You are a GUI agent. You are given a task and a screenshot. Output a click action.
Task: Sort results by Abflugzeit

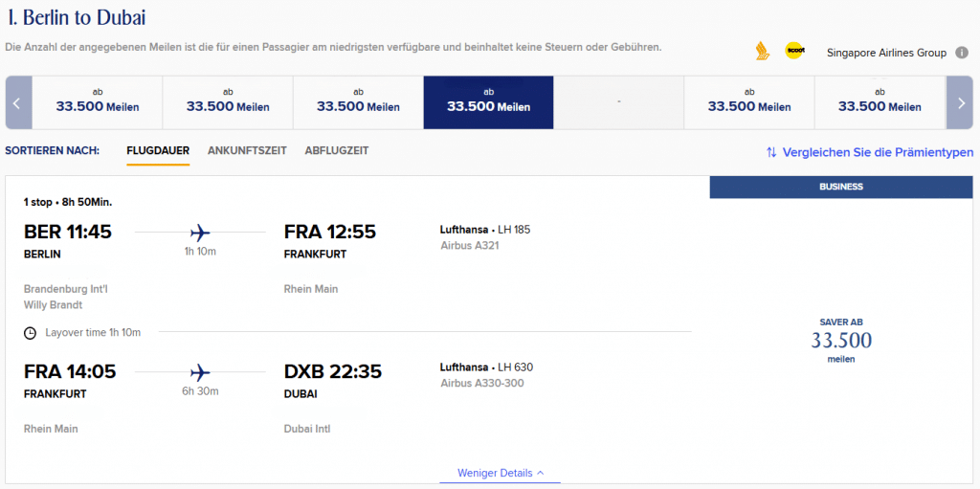337,151
